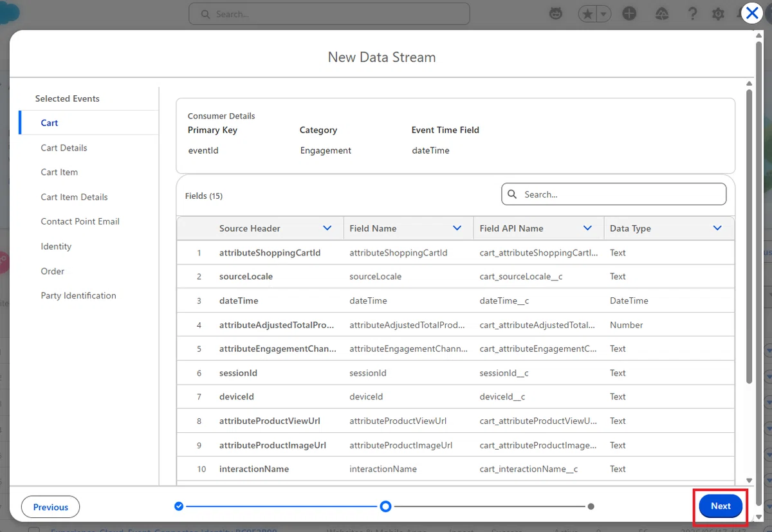This screenshot has width=772, height=532.
Task: Click the attributeProductViewUrl source header cell
Action: pos(270,421)
